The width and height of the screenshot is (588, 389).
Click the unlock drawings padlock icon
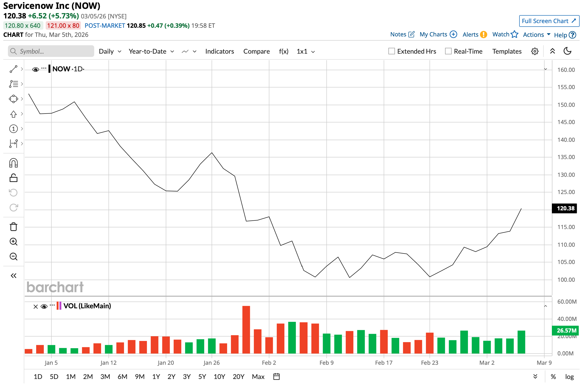13,178
